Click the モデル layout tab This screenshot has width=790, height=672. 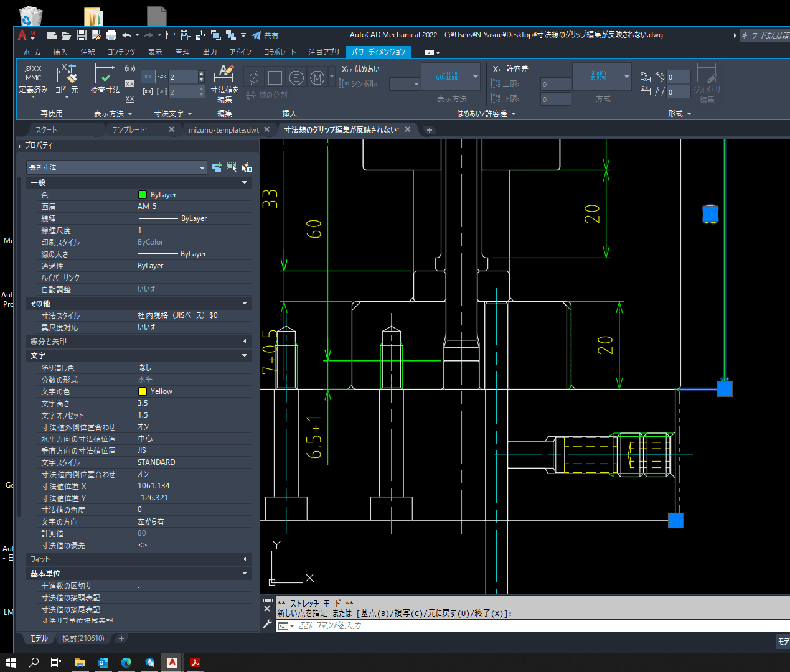39,638
